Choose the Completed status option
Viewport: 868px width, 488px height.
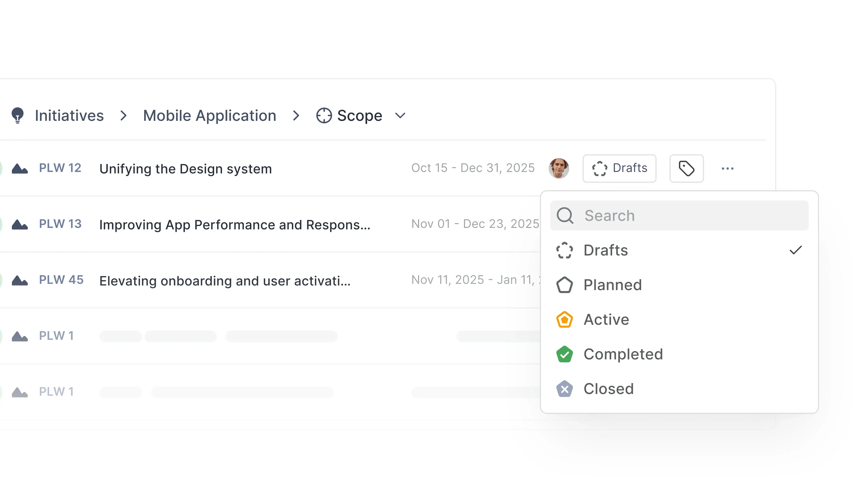tap(623, 354)
